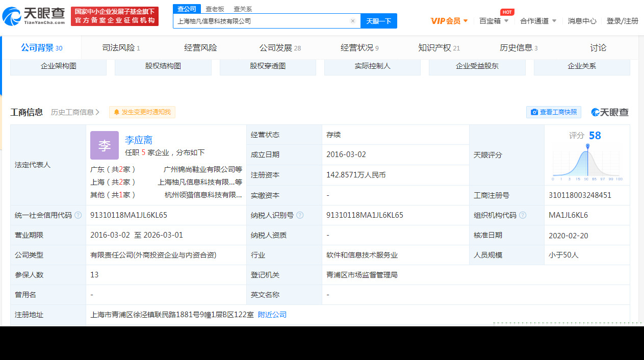
Task: Click the 青浦区市场监督管理局 registration authority
Action: 362,275
